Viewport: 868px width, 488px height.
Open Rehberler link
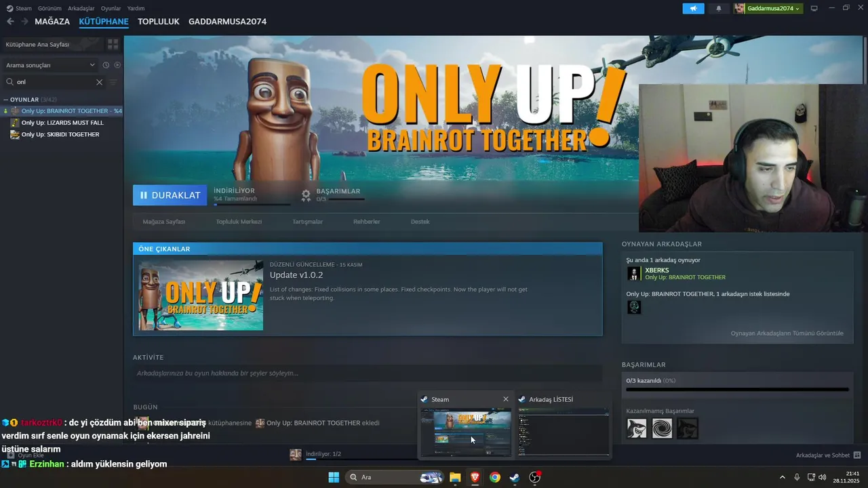tap(366, 222)
